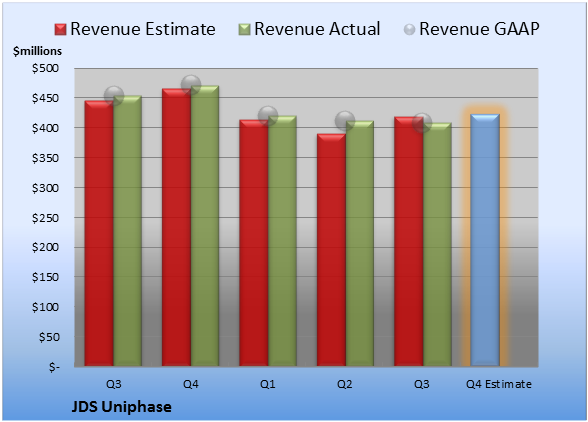The height and width of the screenshot is (422, 588).
Task: Click the '$50' axis value
Action: [x=49, y=337]
